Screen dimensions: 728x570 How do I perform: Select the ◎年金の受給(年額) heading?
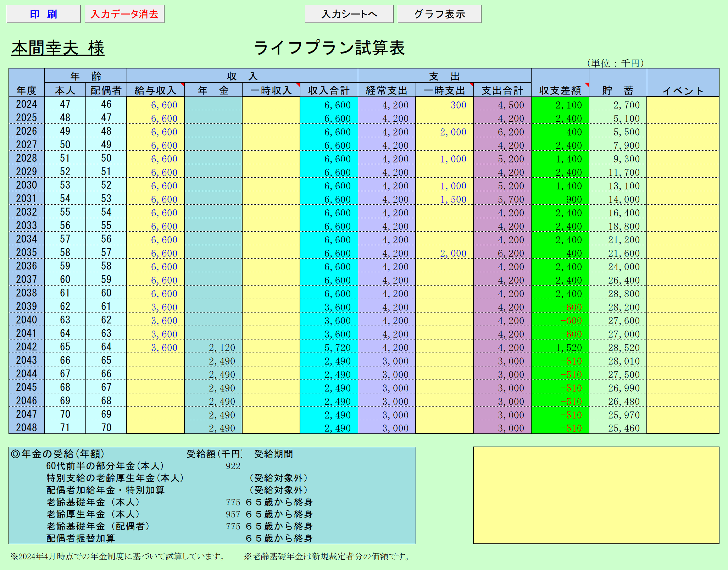point(57,454)
